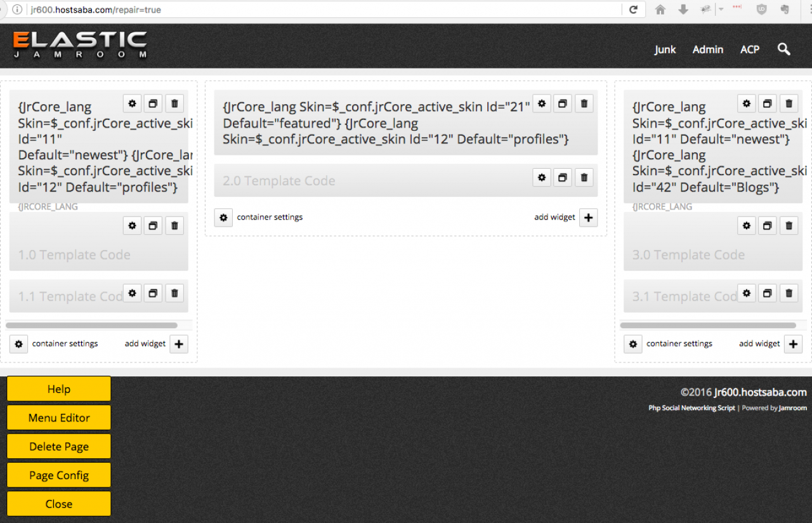Screen dimensions: 812x523
Task: Open settings for 3.1 Template Code widget
Action: pos(747,293)
